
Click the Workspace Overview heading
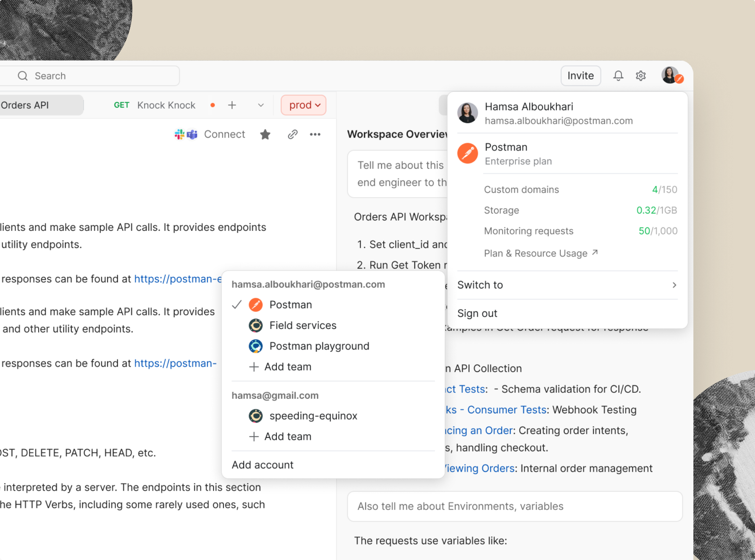coord(397,134)
